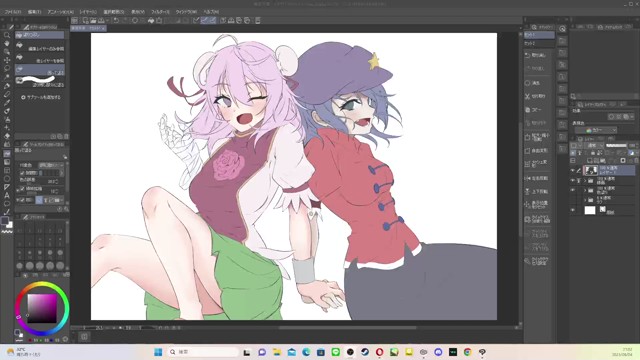Screen dimensions: 640x360
Task: Click the Fill bucket icon in command bar
Action: click(151, 20)
